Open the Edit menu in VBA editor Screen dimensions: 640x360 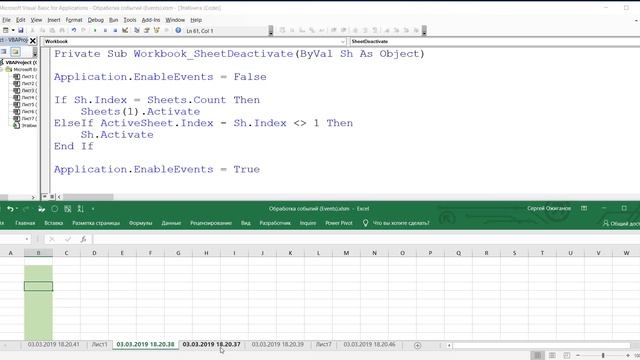(20, 20)
